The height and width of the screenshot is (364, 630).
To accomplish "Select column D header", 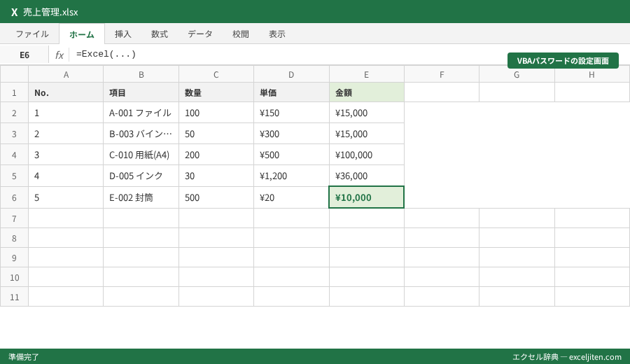I will [x=291, y=75].
